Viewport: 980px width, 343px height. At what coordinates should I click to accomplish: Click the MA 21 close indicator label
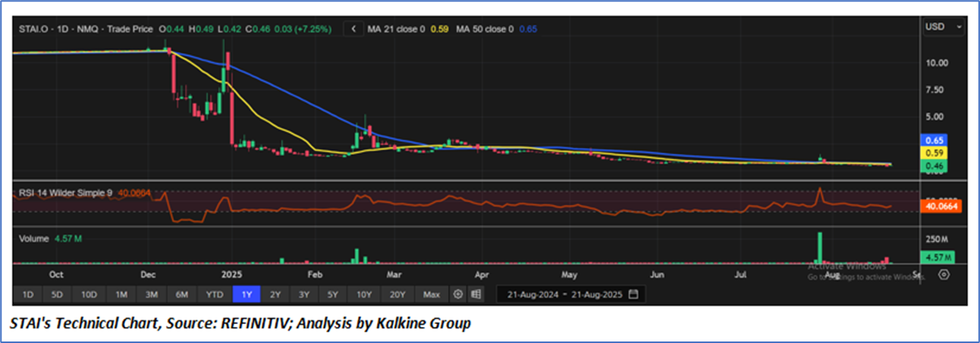397,29
